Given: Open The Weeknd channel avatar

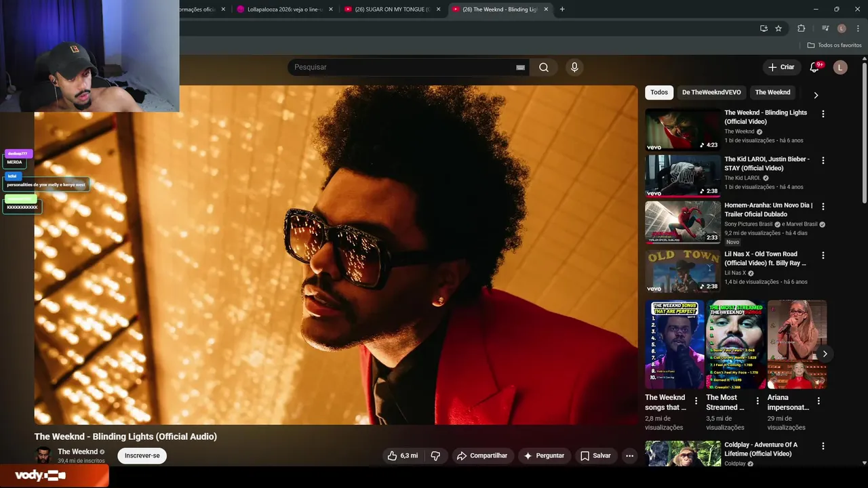Looking at the screenshot, I should 43,455.
